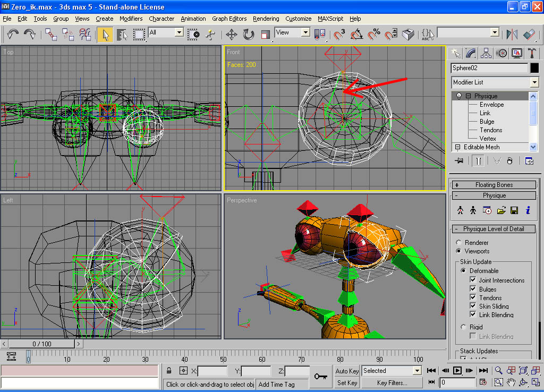Open the MAXScript menu
The image size is (544, 392).
(x=330, y=19)
